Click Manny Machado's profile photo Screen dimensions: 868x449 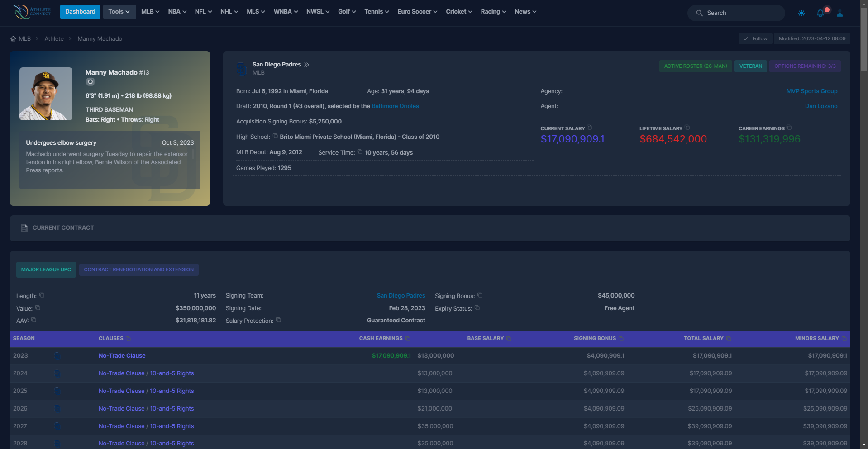pyautogui.click(x=46, y=94)
